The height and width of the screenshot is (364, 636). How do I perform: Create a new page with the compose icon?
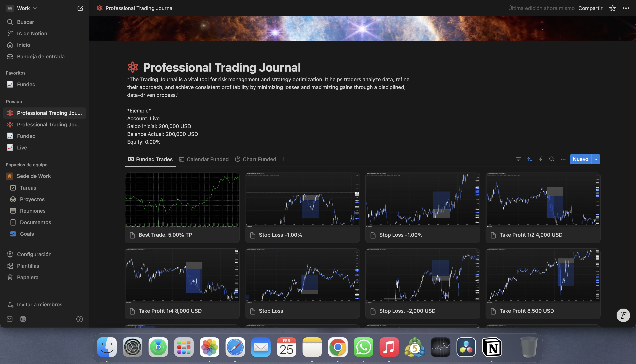tap(80, 8)
